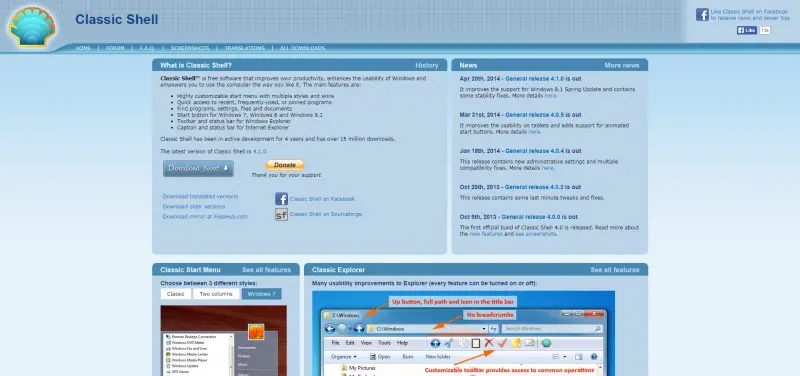Click Download mirror at FossHub.com
This screenshot has height=376, width=800.
(205, 216)
